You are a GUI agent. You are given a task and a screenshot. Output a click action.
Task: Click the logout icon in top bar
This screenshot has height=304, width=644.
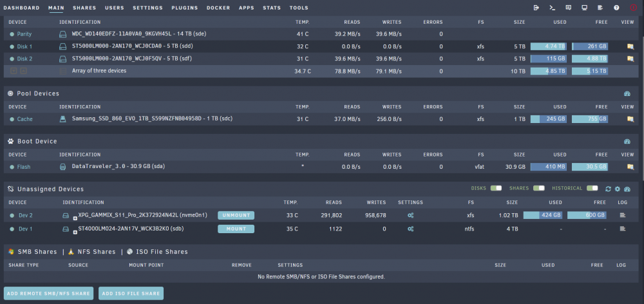click(x=536, y=7)
